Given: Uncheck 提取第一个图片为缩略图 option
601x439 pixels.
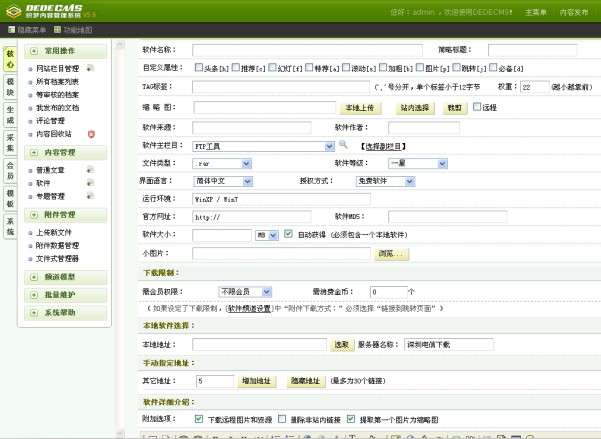Looking at the screenshot, I should (x=351, y=419).
